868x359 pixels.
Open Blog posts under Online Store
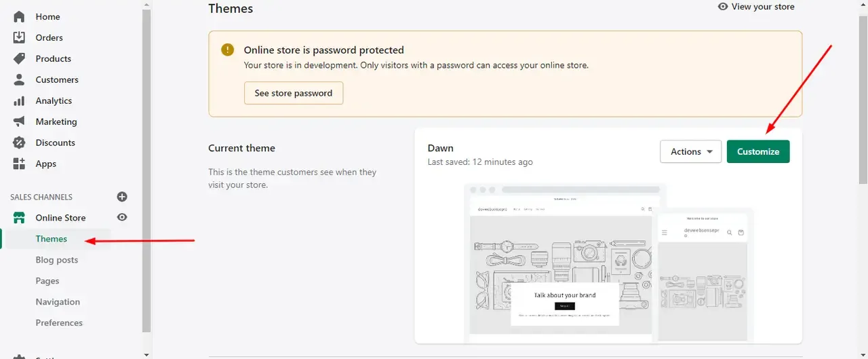[x=57, y=260]
